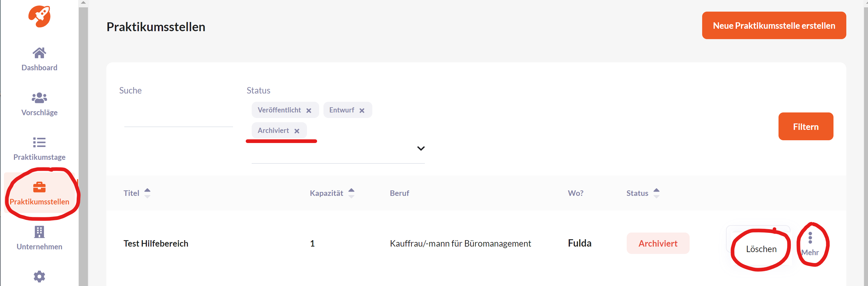Click sidebar scrollbar up arrow
The width and height of the screenshot is (868, 286).
[x=83, y=3]
